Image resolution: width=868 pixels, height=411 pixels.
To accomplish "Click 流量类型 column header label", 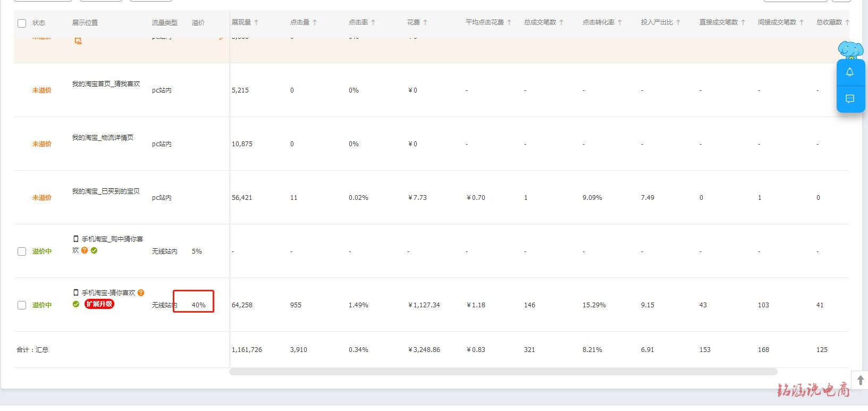I will click(x=165, y=23).
